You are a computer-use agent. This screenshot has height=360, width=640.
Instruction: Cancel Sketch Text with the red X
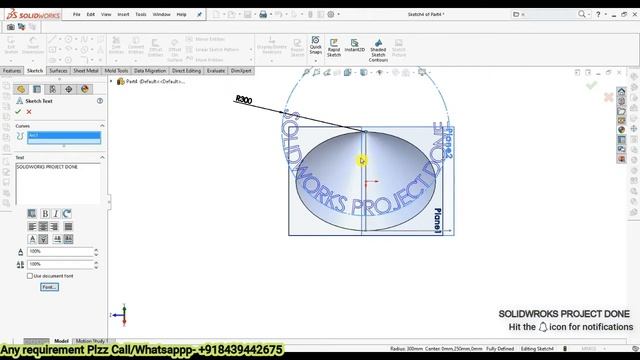click(29, 111)
